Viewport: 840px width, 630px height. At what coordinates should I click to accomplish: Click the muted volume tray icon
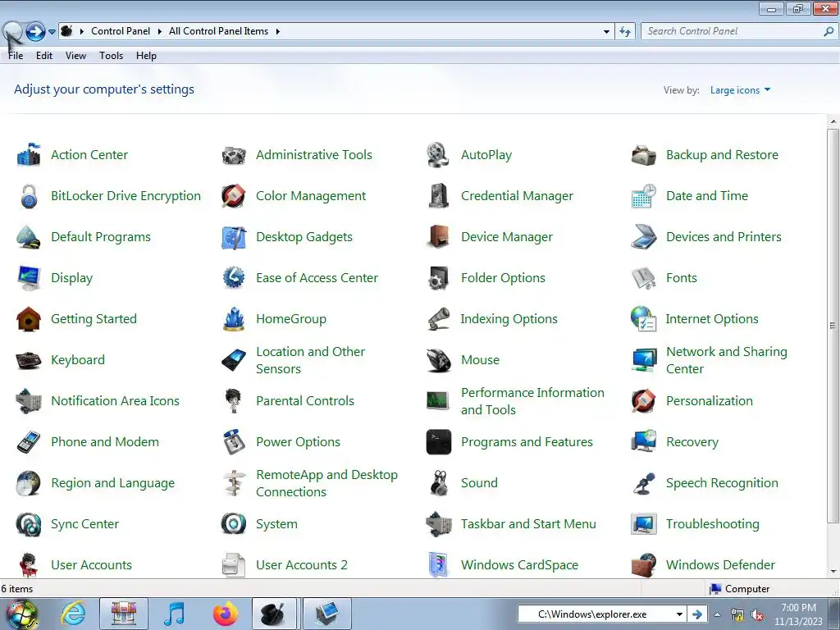tap(757, 615)
